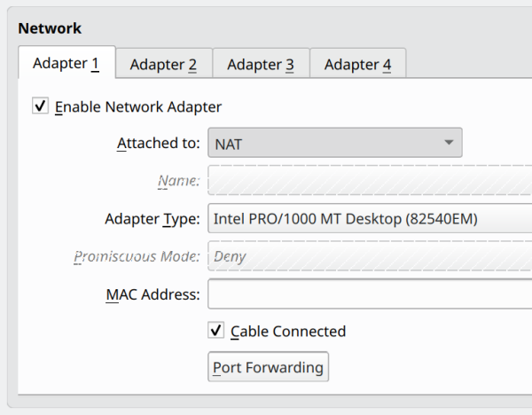The width and height of the screenshot is (532, 415).
Task: Click the Adapter Type label
Action: click(153, 219)
